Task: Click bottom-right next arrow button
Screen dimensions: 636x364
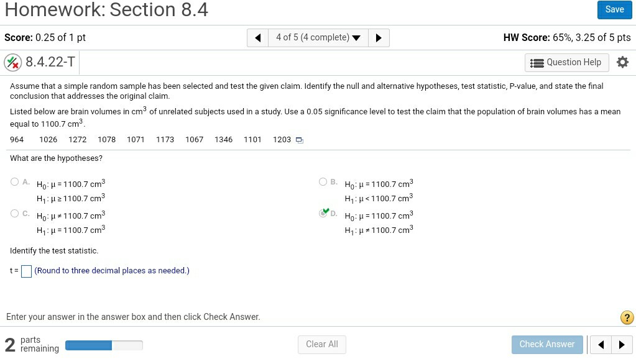Action: (621, 344)
